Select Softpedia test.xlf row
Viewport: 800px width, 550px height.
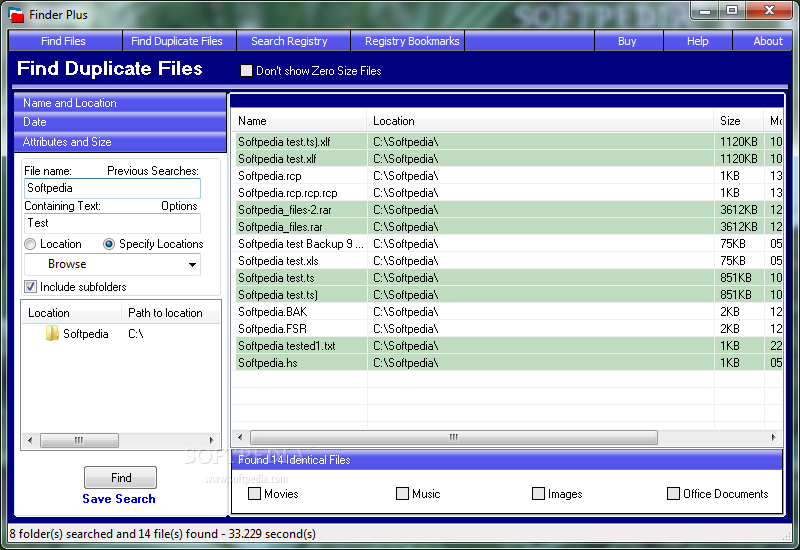pos(509,159)
